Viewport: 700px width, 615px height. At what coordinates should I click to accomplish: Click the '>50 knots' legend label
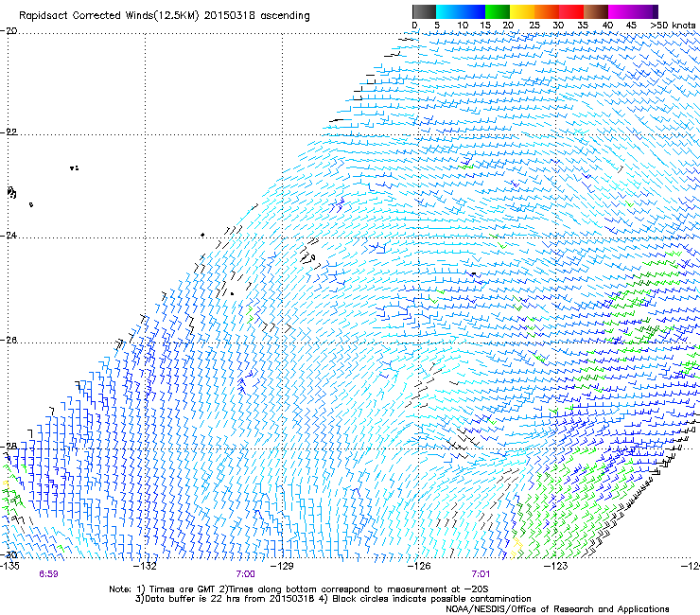pos(673,26)
